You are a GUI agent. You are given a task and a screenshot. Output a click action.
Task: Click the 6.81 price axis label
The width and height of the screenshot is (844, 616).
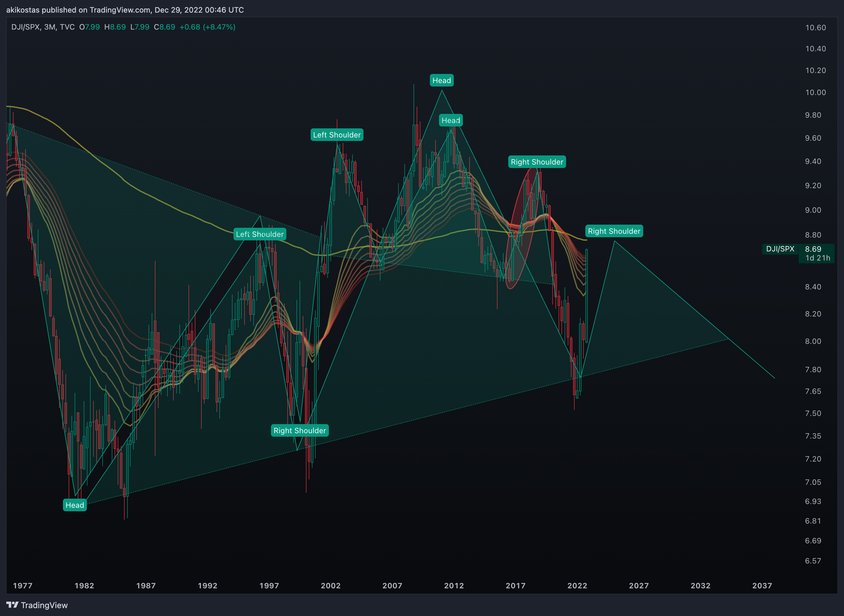pyautogui.click(x=813, y=521)
